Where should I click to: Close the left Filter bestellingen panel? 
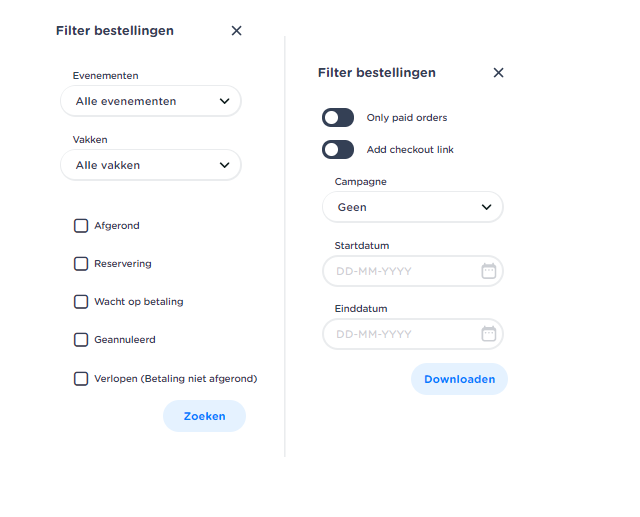(236, 31)
